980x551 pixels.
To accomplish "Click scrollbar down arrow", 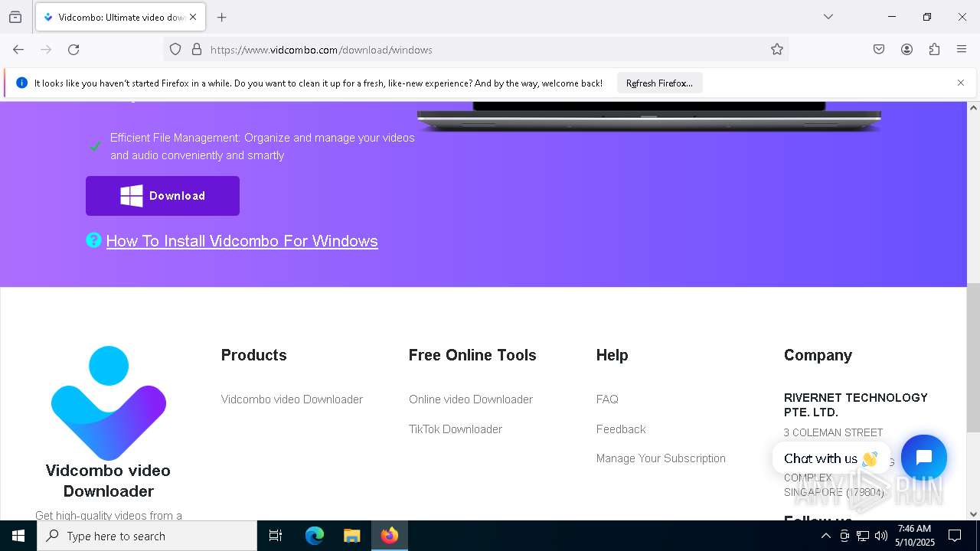I will [973, 514].
